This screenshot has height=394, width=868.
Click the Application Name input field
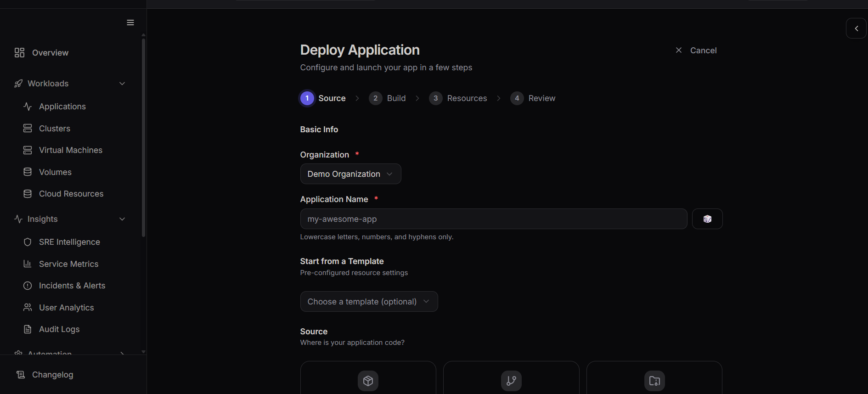click(x=493, y=219)
